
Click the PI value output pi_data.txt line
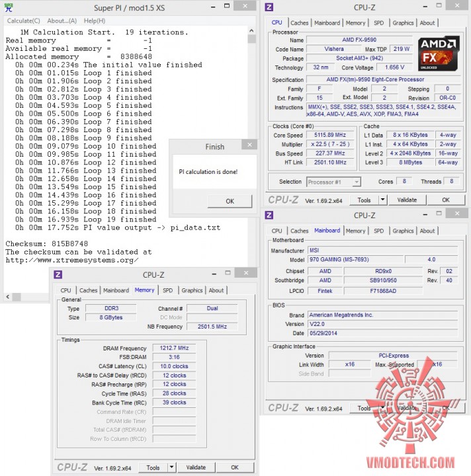[x=118, y=227]
